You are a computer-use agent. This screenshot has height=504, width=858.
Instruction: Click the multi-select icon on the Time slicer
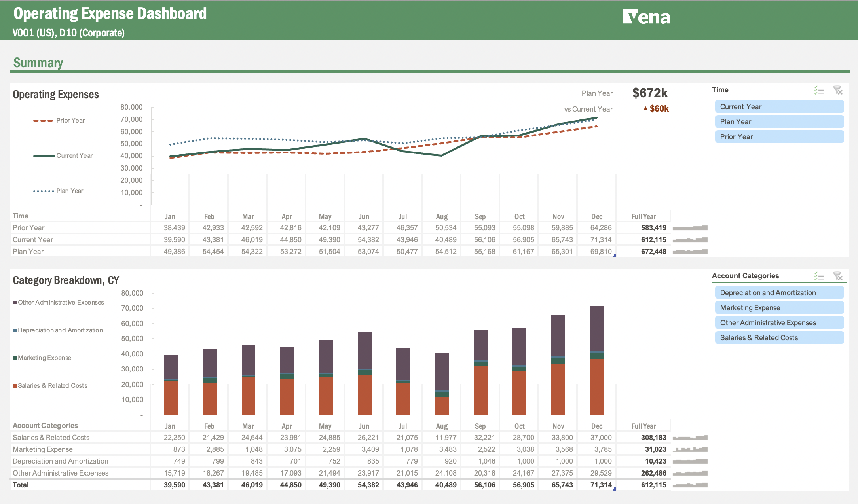pos(818,90)
